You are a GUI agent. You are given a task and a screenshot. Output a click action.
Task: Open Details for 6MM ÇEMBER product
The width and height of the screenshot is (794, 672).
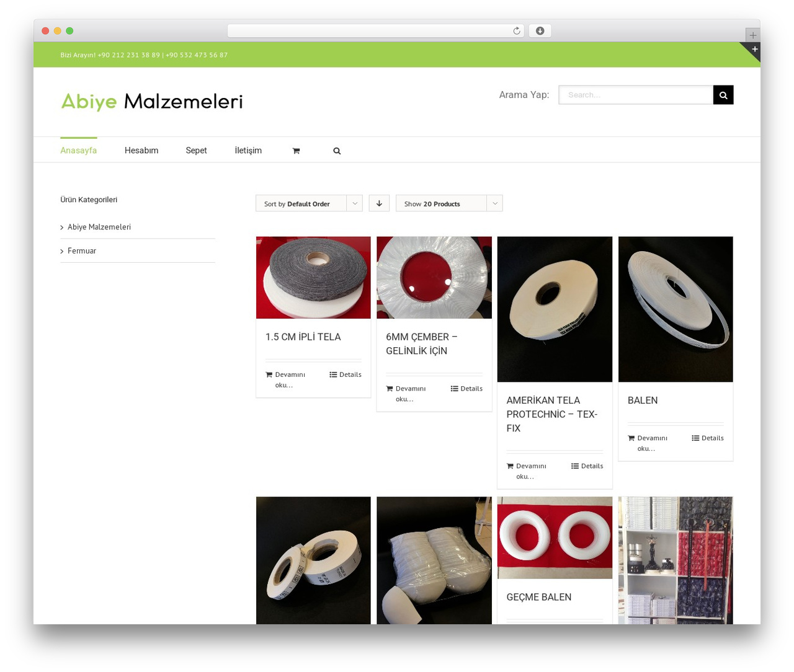click(x=466, y=389)
